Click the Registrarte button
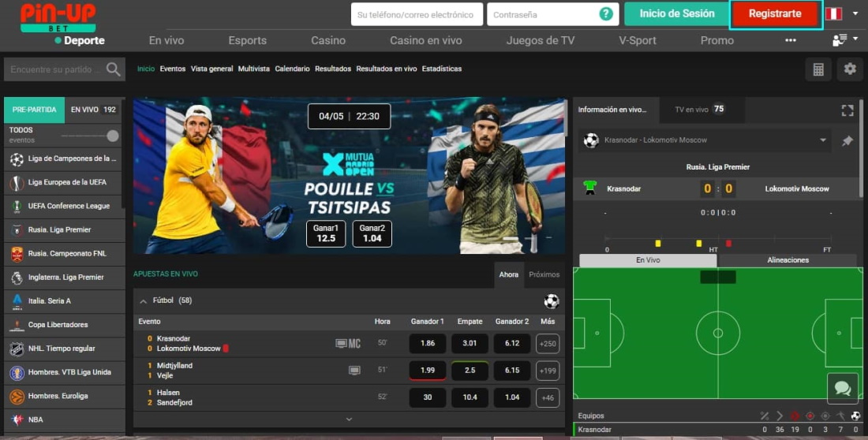The image size is (868, 440). [775, 14]
